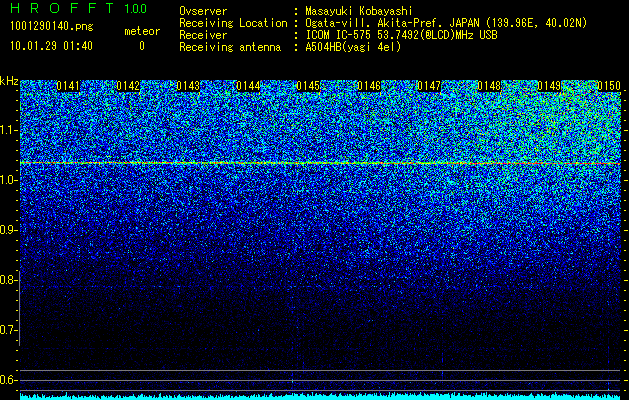The image size is (629, 400).
Task: Click the filename 1001290140.png
Action: (52, 27)
